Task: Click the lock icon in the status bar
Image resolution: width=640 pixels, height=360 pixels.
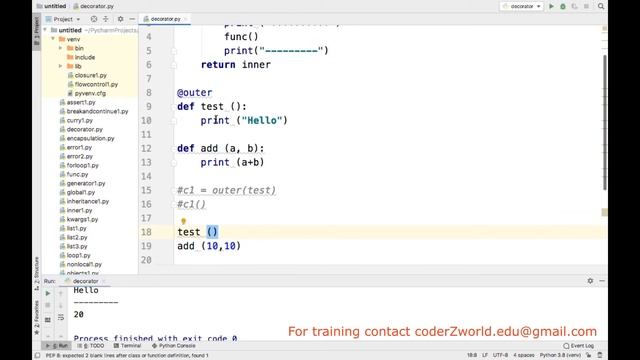Action: click(x=589, y=356)
